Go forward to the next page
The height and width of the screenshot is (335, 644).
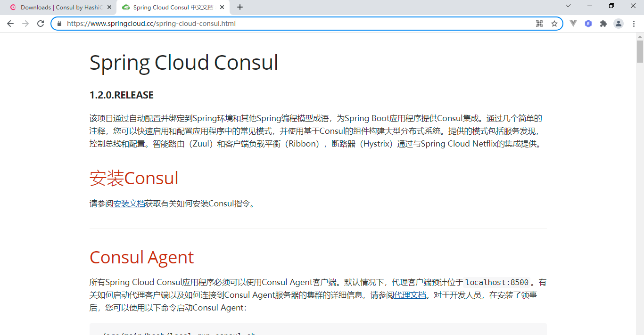[25, 24]
